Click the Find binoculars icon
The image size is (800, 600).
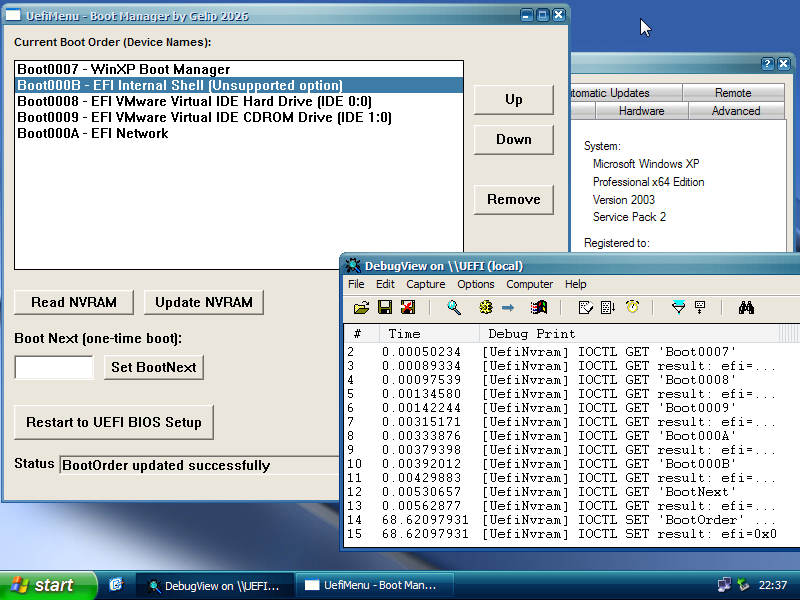pos(746,307)
